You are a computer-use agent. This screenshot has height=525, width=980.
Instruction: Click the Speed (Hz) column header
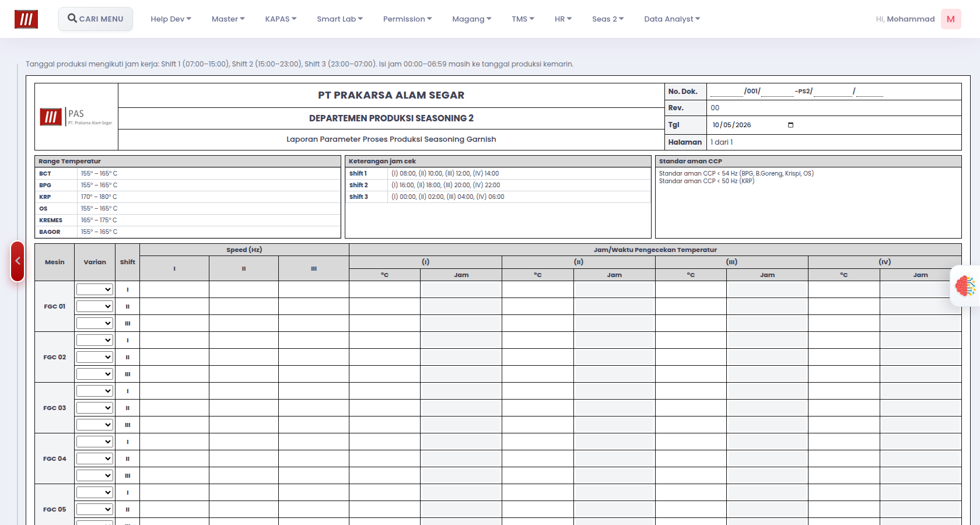point(244,250)
